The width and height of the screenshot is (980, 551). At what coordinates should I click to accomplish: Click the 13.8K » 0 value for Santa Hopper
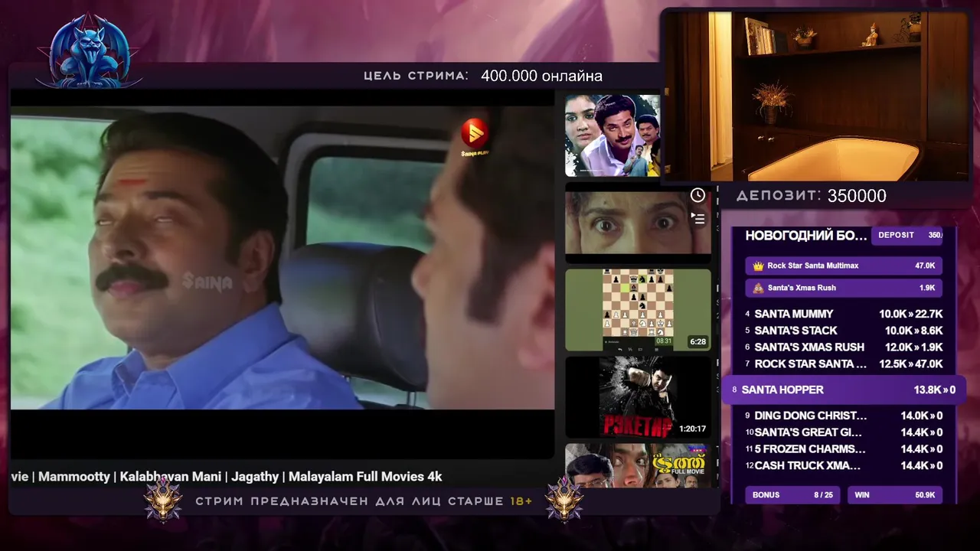coord(934,390)
